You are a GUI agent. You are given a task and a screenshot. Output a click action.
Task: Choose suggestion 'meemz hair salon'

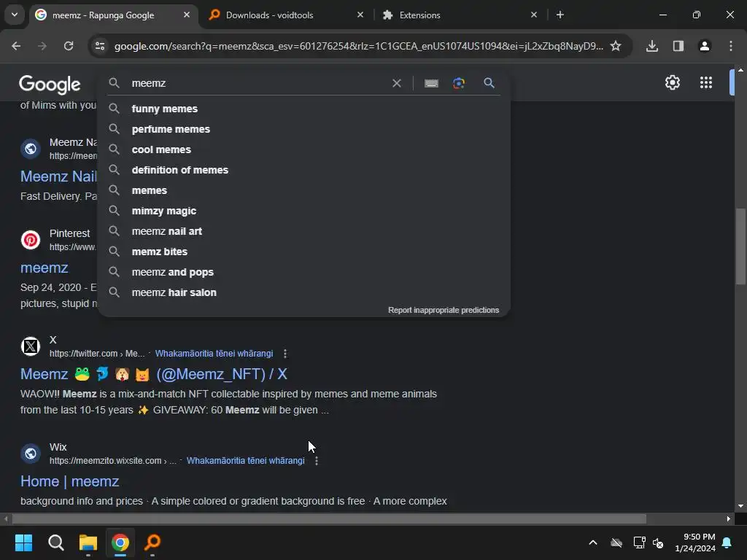click(x=303, y=293)
